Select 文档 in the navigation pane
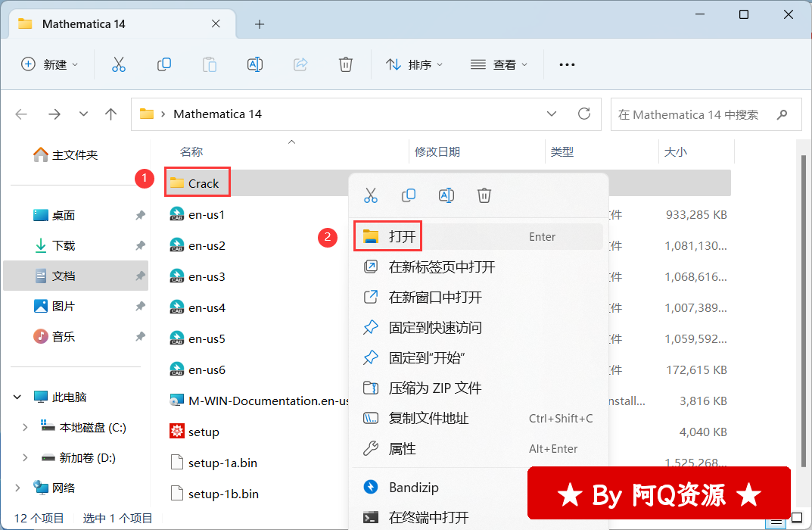 (76, 276)
